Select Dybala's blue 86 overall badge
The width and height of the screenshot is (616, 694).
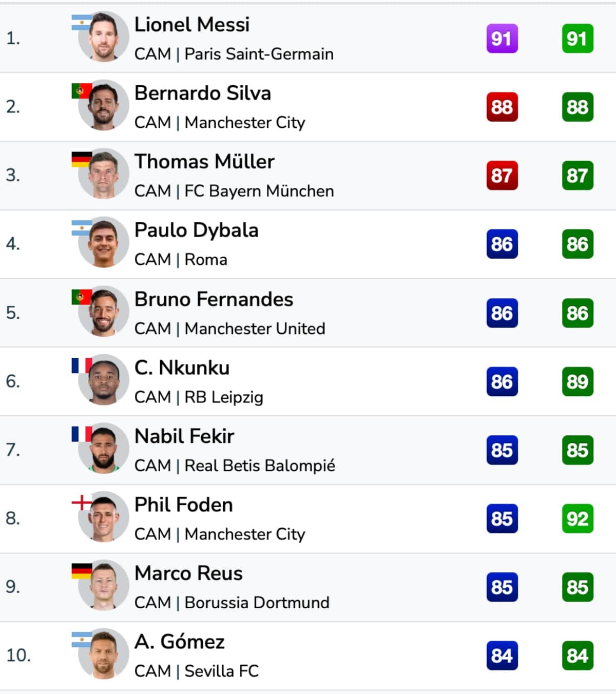click(x=502, y=244)
